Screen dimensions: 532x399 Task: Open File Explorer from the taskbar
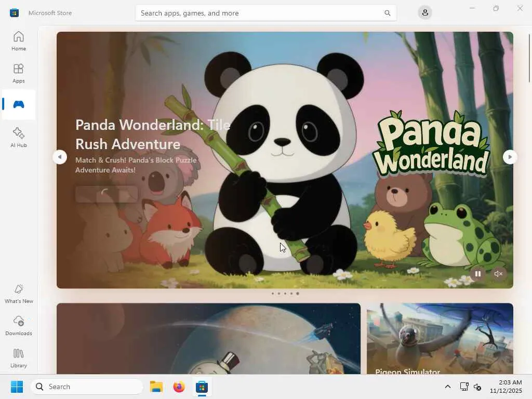(156, 387)
